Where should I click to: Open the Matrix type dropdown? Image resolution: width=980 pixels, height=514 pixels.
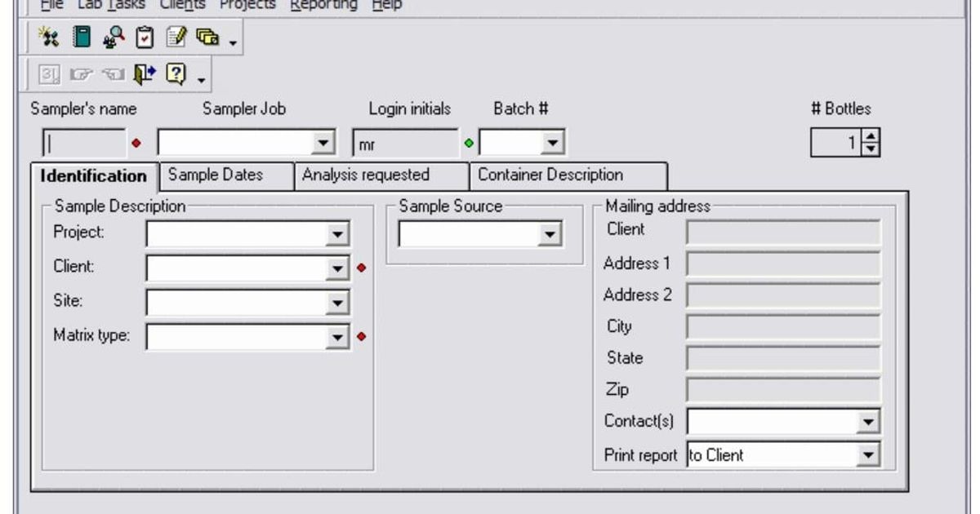coord(339,335)
